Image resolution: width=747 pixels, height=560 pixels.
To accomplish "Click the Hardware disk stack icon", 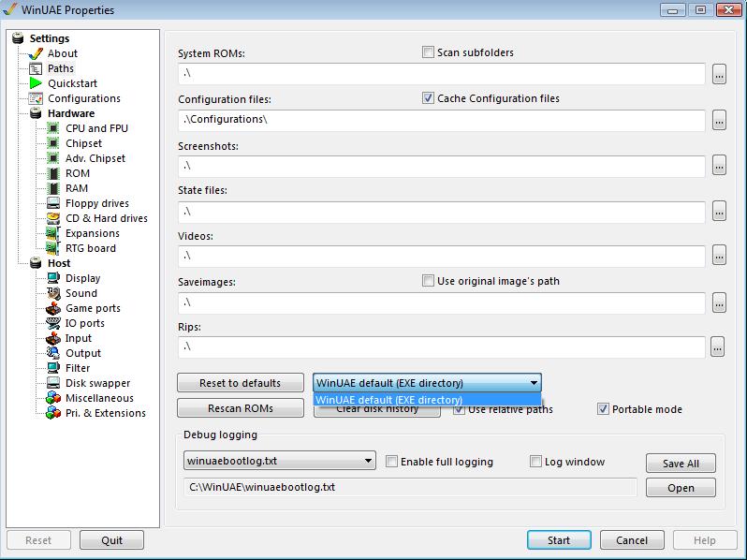I will point(36,113).
